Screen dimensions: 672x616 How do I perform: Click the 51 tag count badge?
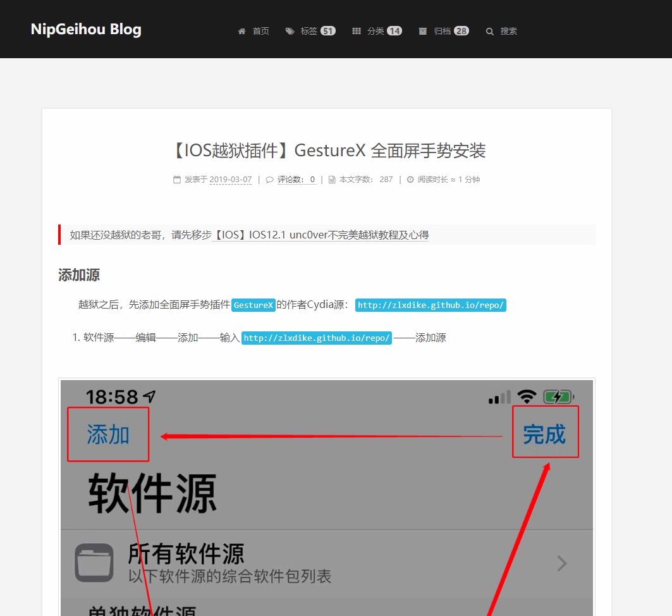tap(328, 31)
